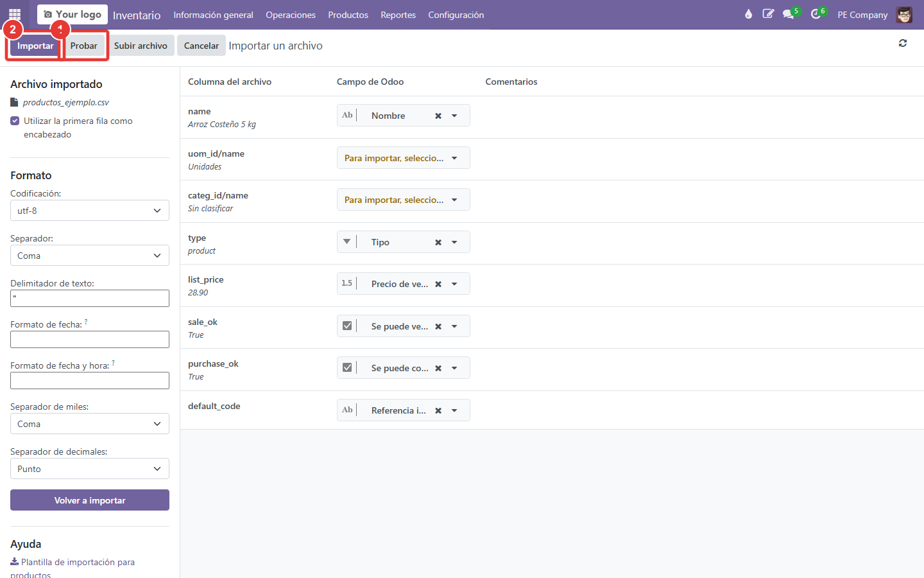Open the Separador de miles dropdown
This screenshot has width=924, height=578.
(90, 424)
